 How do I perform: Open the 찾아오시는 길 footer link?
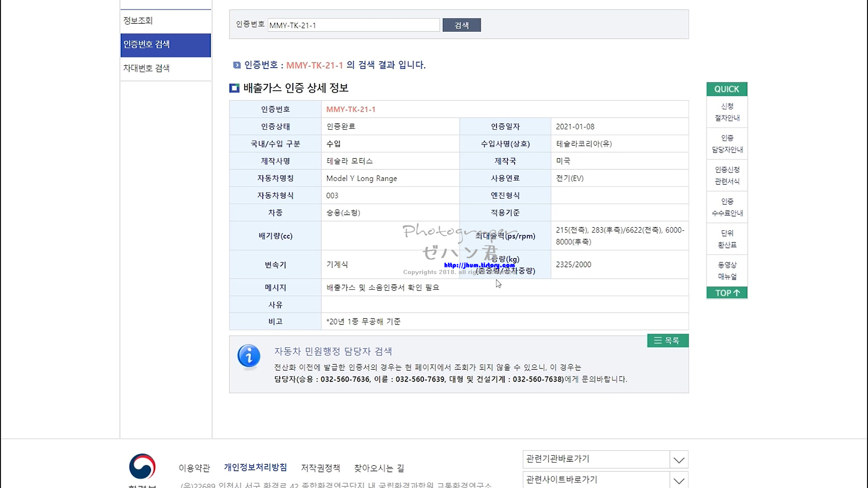point(379,468)
